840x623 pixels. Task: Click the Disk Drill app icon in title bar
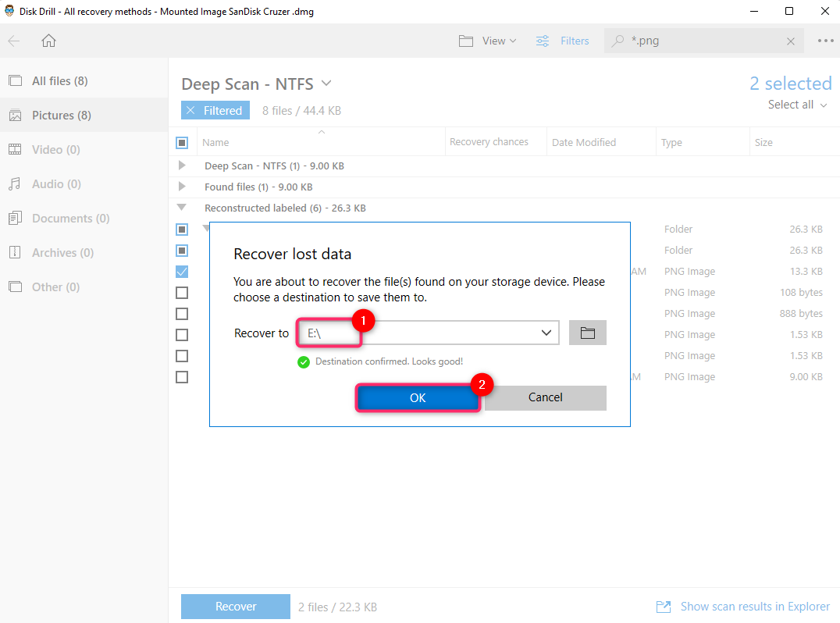9,11
